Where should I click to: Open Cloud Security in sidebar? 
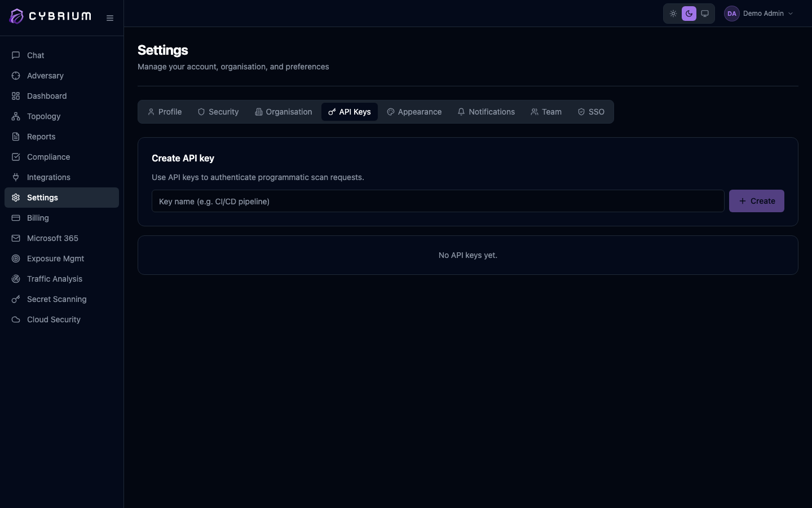(61, 319)
